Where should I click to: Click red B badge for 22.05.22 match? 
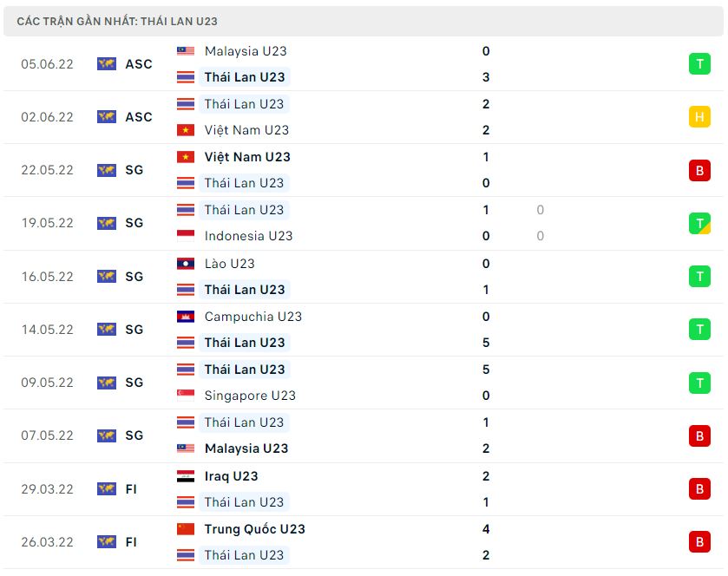tap(699, 170)
